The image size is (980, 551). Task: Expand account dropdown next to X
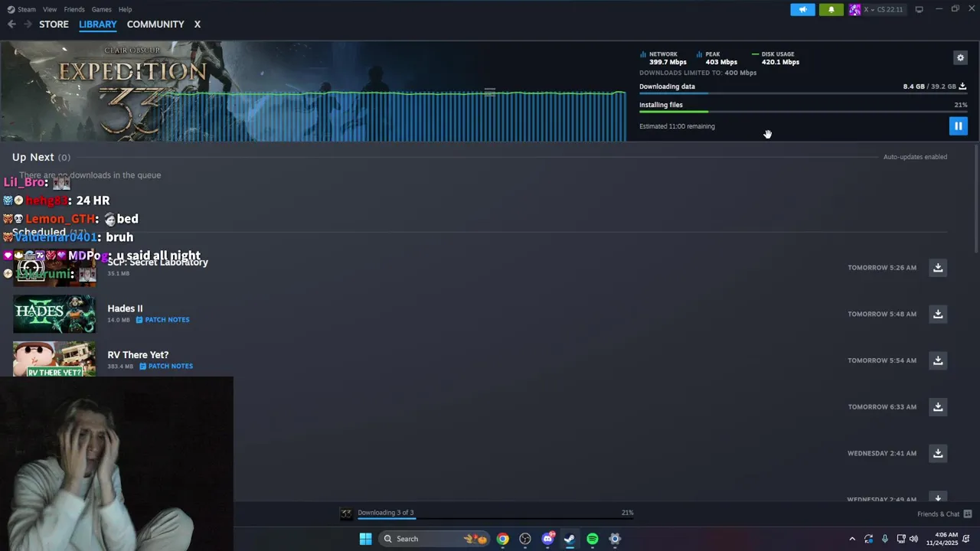pyautogui.click(x=871, y=10)
